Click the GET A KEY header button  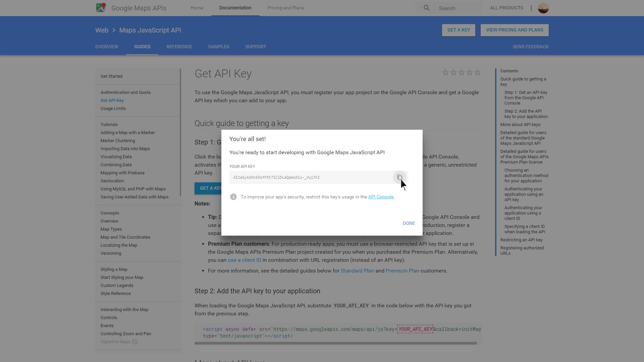(x=459, y=30)
